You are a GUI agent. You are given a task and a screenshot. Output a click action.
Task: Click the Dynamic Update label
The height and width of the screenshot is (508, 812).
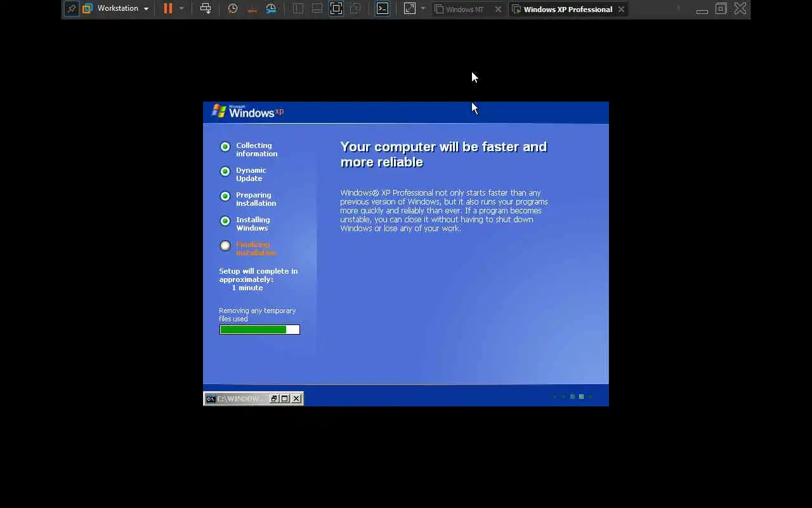[251, 174]
